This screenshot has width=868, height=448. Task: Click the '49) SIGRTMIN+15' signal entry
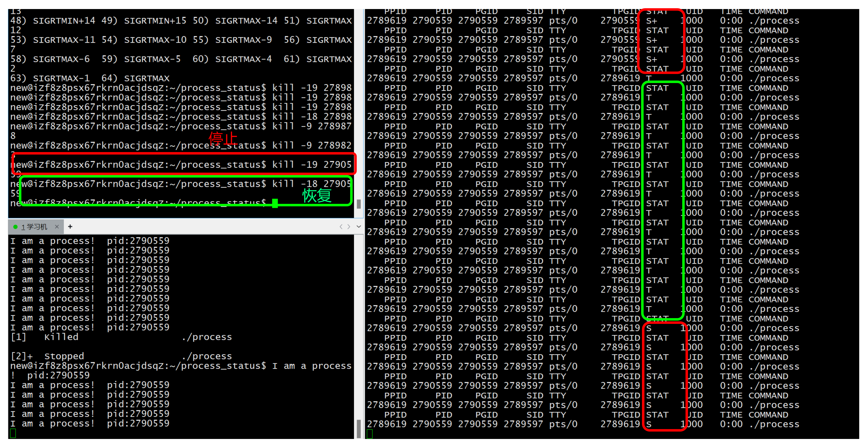144,21
